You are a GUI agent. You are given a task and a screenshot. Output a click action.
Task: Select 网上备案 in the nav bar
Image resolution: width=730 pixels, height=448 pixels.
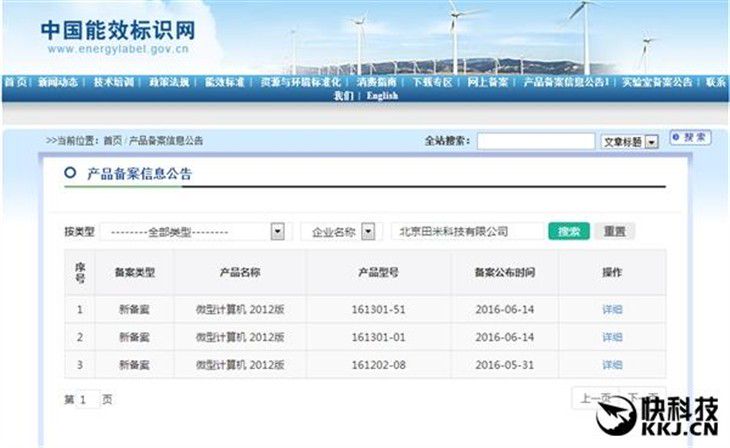[487, 82]
